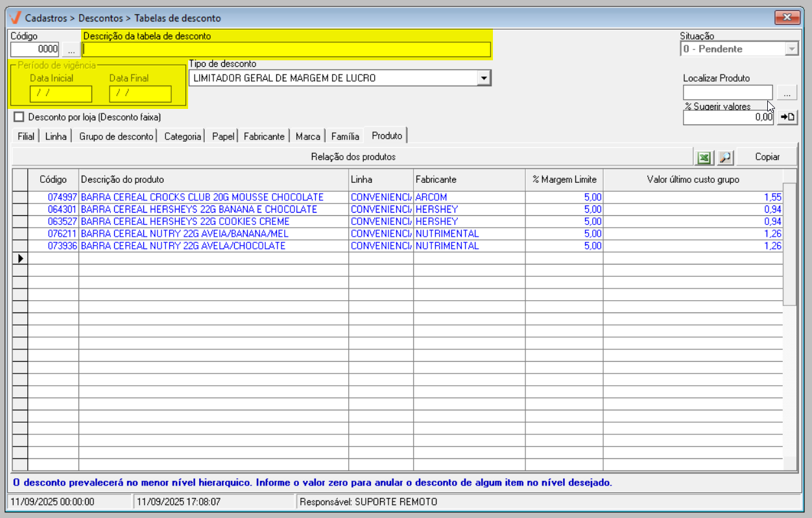Click the Data Inicial date field
Screen dimensions: 812x518
coord(60,93)
